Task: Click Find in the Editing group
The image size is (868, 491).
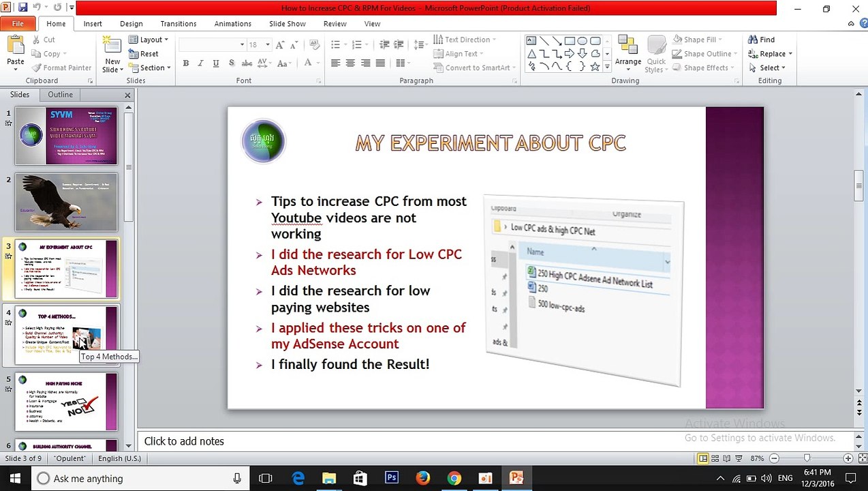Action: tap(761, 40)
